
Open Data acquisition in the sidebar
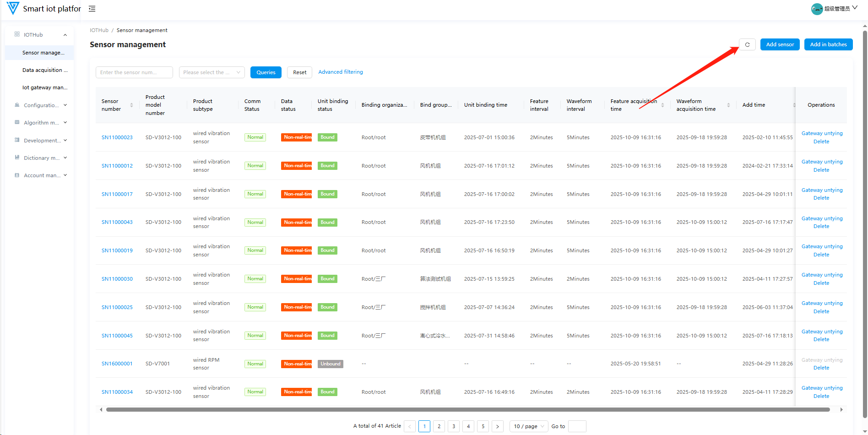click(44, 70)
